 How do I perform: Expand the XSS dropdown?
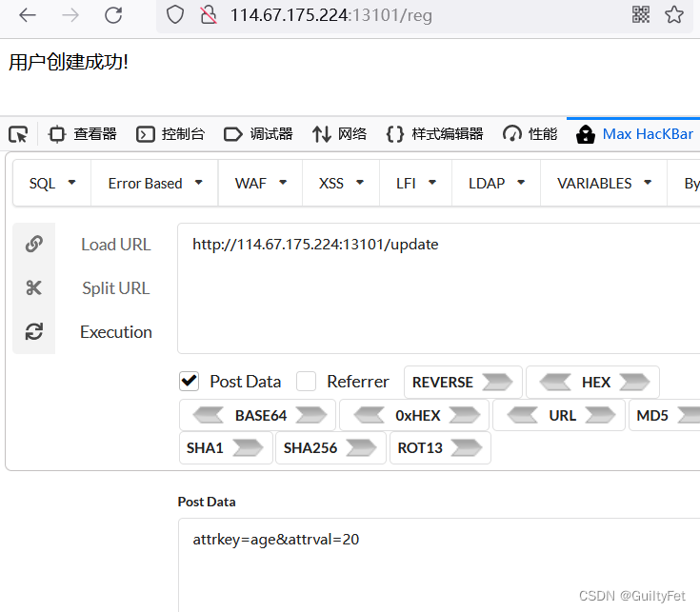point(341,184)
